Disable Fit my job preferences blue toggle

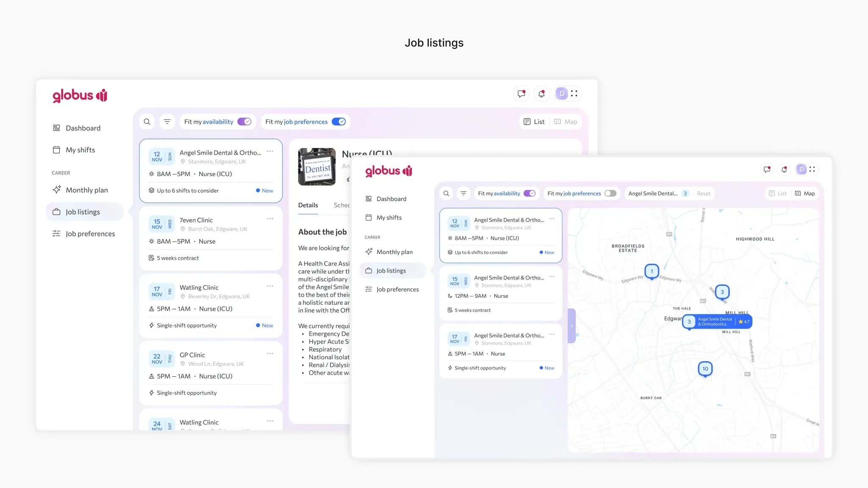point(339,122)
